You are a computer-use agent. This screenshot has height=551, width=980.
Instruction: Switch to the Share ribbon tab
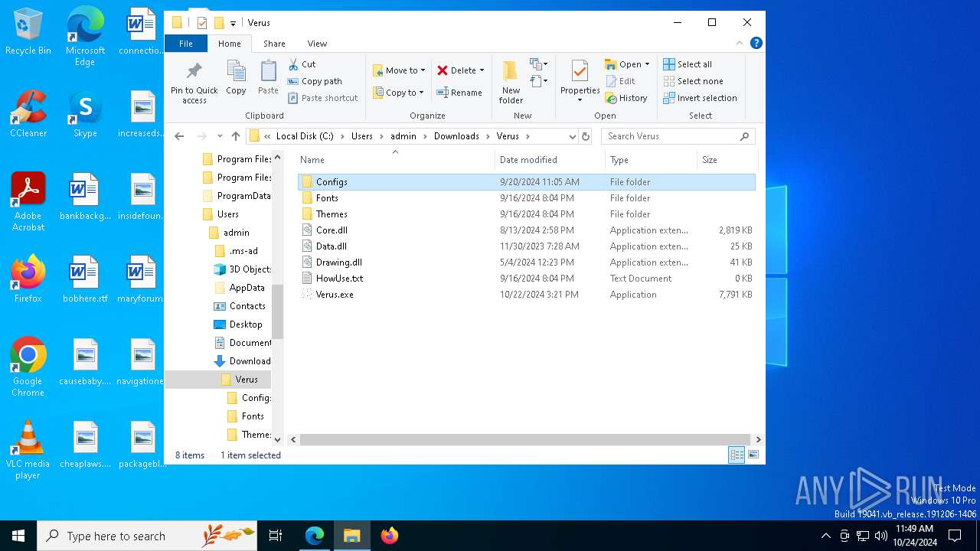tap(274, 44)
